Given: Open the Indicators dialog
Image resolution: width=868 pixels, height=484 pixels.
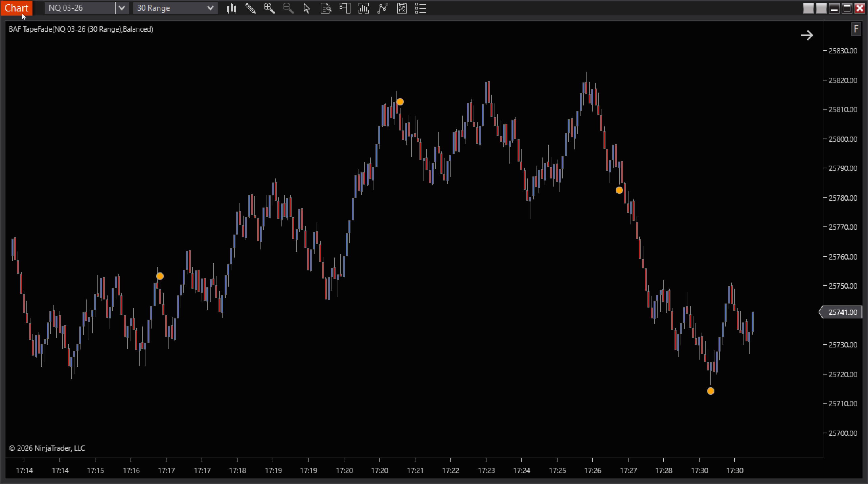Looking at the screenshot, I should point(383,8).
